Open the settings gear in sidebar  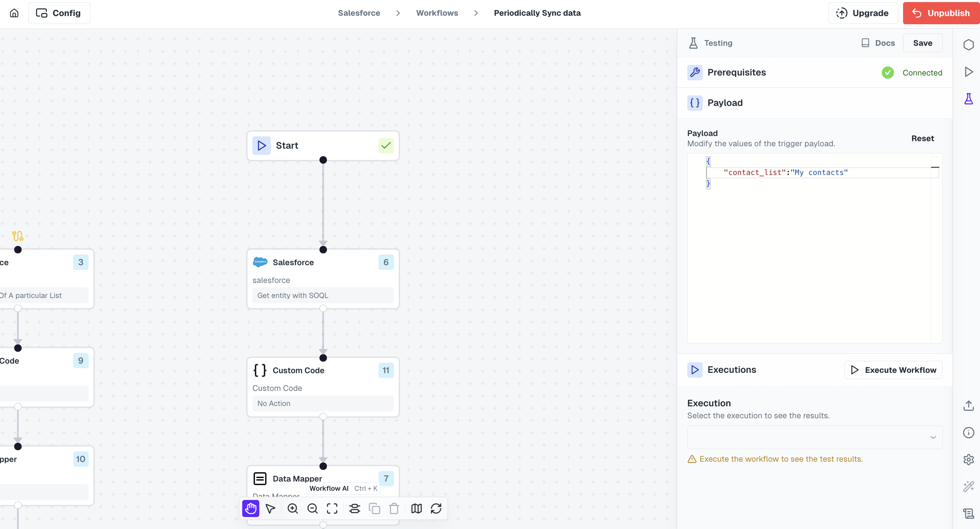coord(968,459)
